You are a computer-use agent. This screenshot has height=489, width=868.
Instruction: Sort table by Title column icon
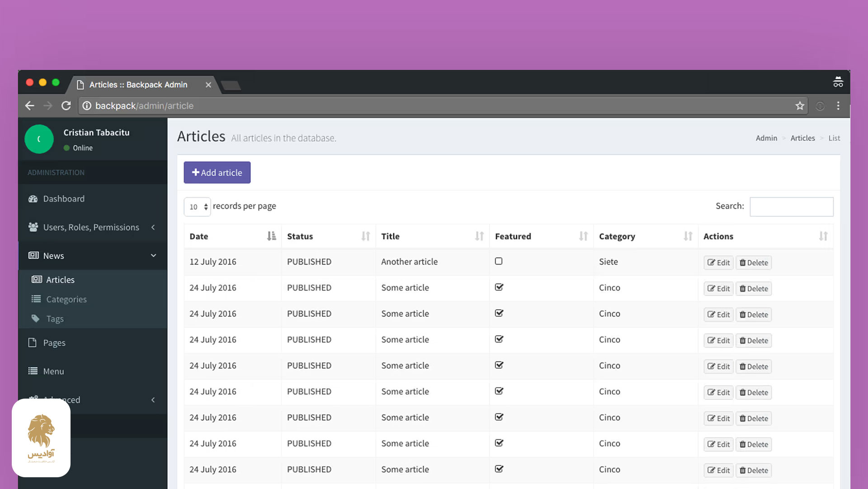click(x=479, y=236)
